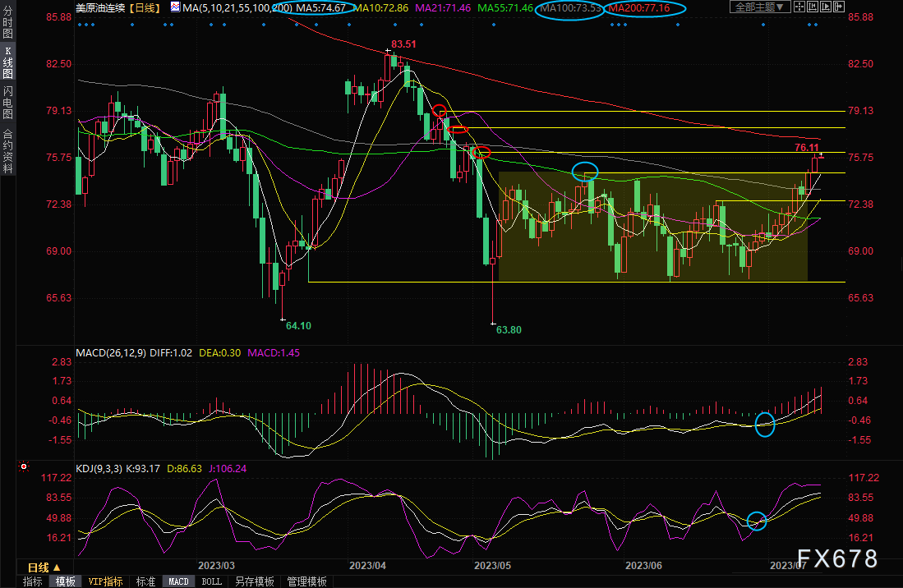Viewport: 903px width, 588px height.
Task: Click the MA100:73.53 value
Action: 570,8
